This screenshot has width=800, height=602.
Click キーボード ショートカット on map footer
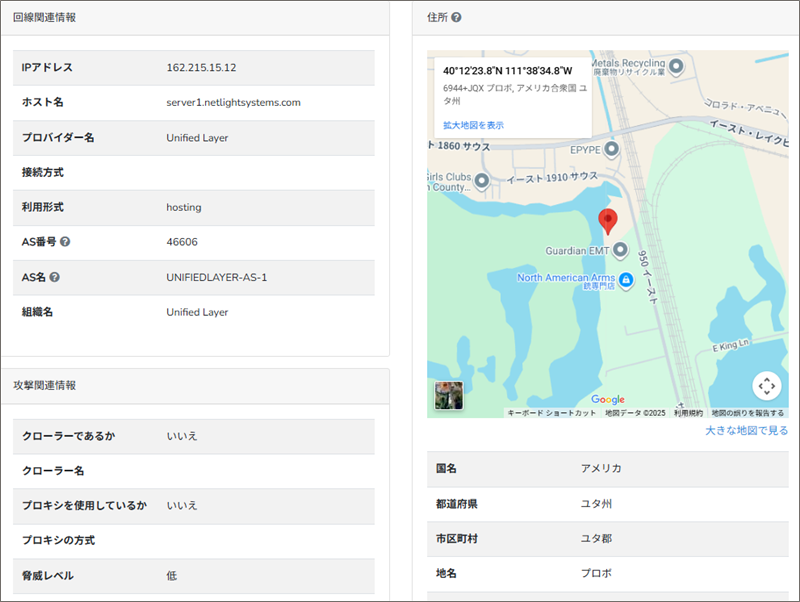click(x=551, y=413)
